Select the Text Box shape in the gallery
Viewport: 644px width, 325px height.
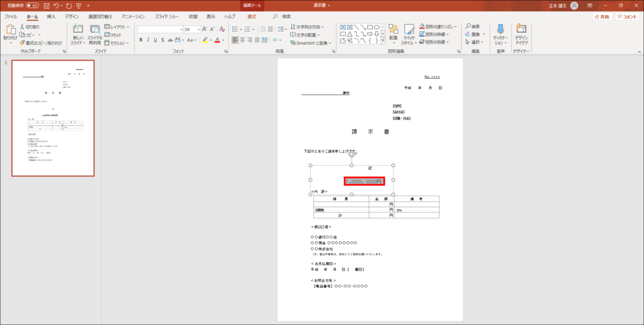click(343, 27)
